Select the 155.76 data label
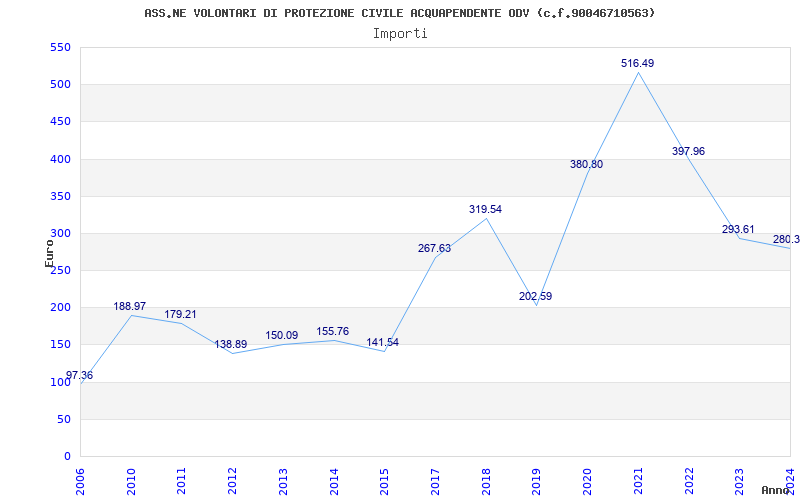The width and height of the screenshot is (800, 500). tap(333, 332)
